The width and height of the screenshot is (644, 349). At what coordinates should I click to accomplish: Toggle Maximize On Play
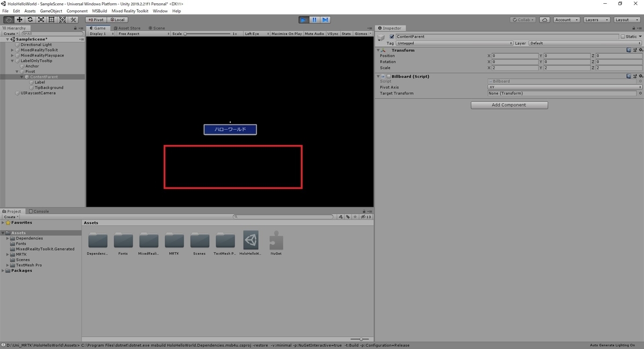(287, 34)
